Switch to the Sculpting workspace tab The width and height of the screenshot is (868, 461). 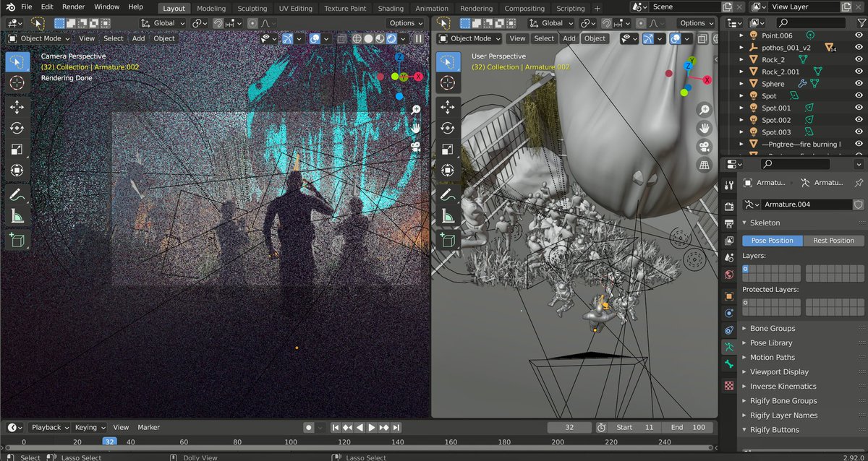pos(252,9)
